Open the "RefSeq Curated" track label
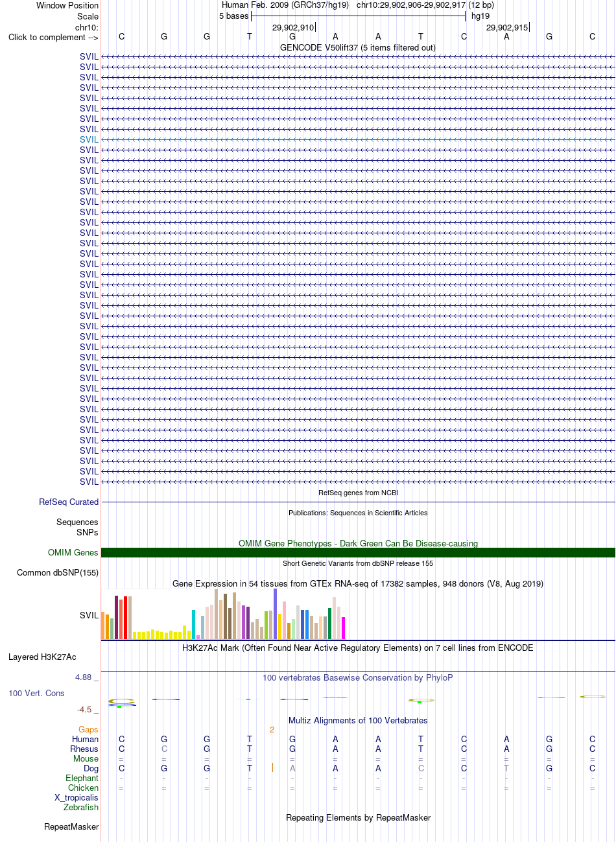This screenshot has height=842, width=616. (69, 502)
